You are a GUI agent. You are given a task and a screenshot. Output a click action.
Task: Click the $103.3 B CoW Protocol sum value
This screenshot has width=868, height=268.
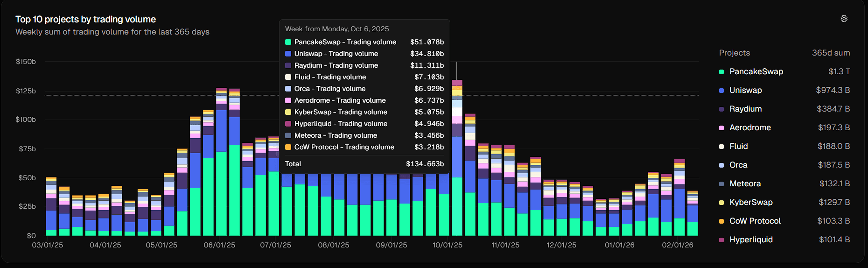click(833, 221)
